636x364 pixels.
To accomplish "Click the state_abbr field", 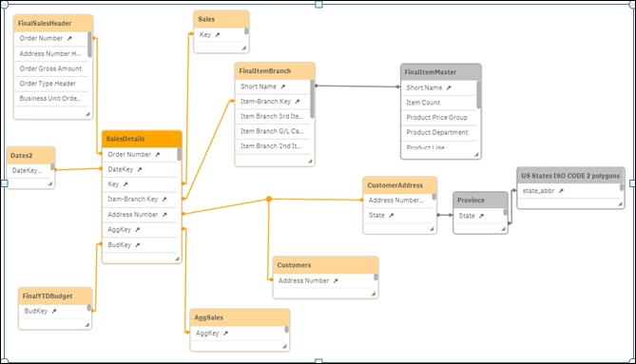I will click(569, 191).
